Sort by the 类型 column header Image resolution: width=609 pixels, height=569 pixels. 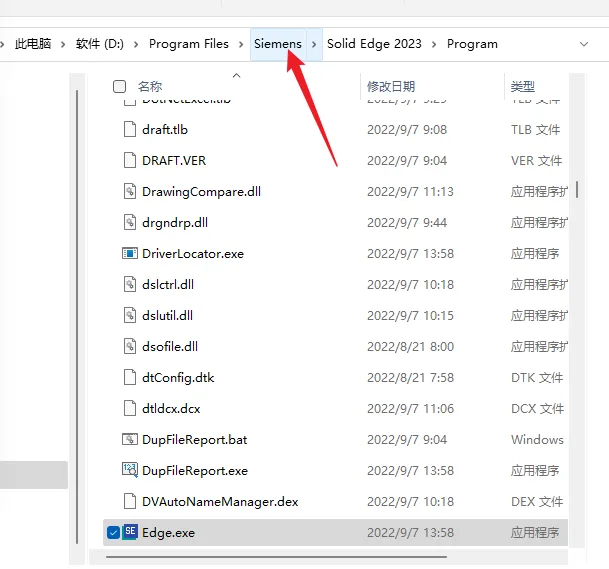[523, 86]
